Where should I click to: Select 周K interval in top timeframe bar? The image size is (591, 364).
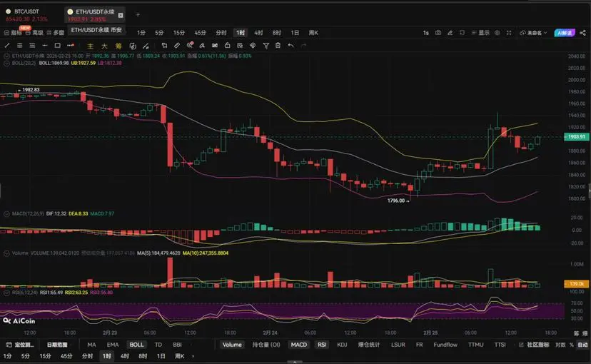pyautogui.click(x=313, y=33)
